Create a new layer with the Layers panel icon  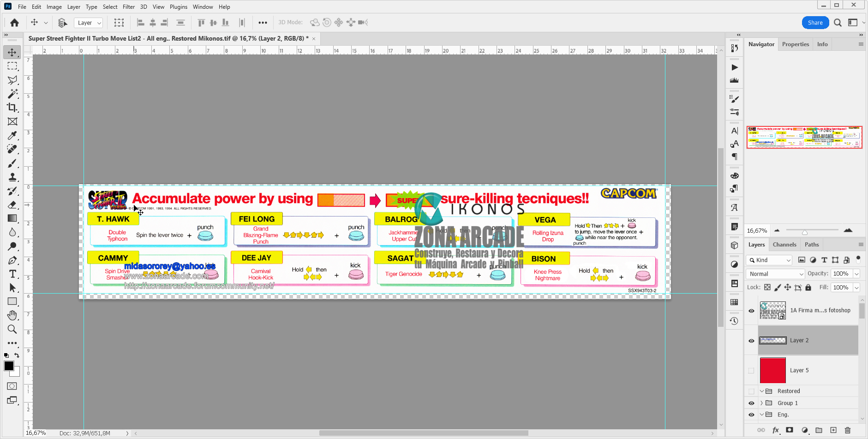tap(833, 430)
